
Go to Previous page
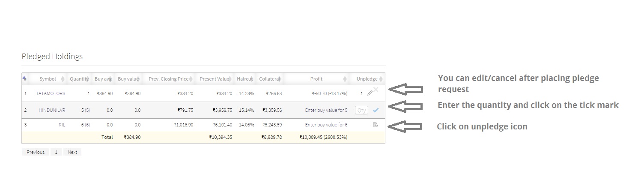[x=36, y=152]
